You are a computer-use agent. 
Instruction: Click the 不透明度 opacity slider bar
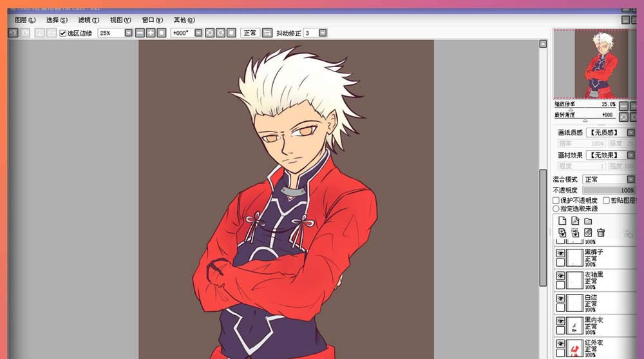click(x=609, y=191)
